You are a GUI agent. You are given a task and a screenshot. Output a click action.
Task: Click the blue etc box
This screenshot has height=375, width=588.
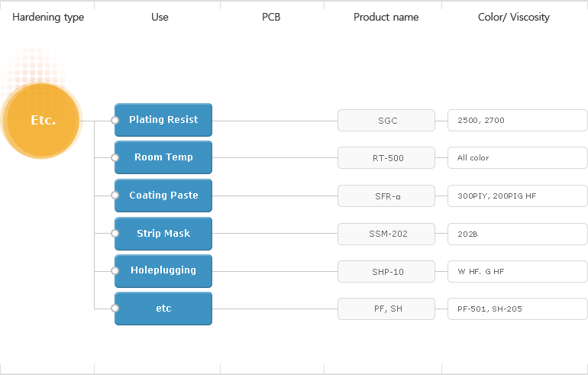(x=163, y=309)
